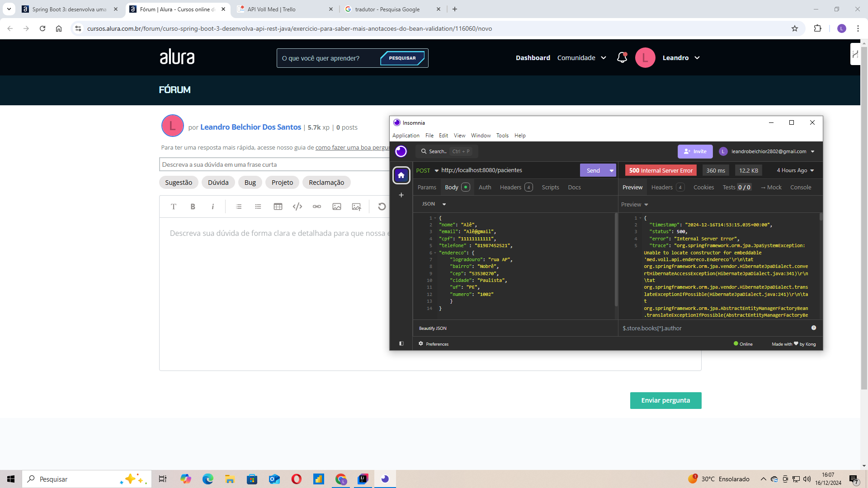
Task: Click Enviar pergunta button
Action: 665,400
